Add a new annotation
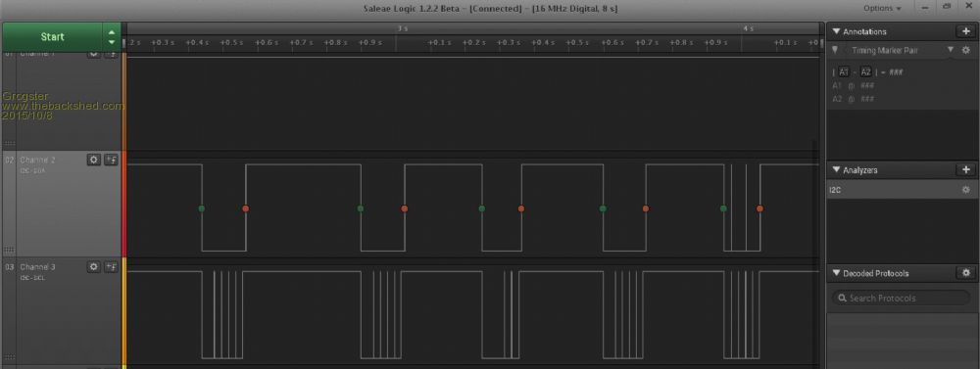The image size is (980, 369). [965, 31]
